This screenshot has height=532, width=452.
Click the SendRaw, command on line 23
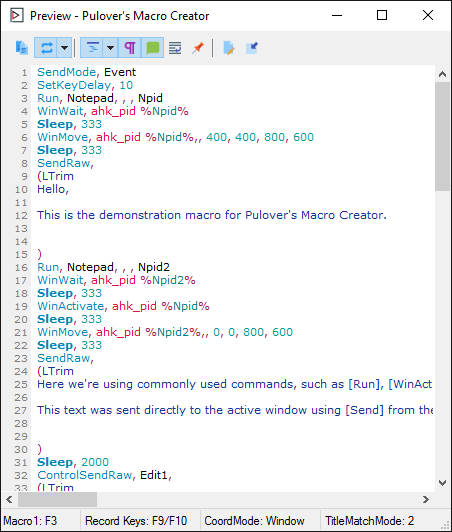65,358
